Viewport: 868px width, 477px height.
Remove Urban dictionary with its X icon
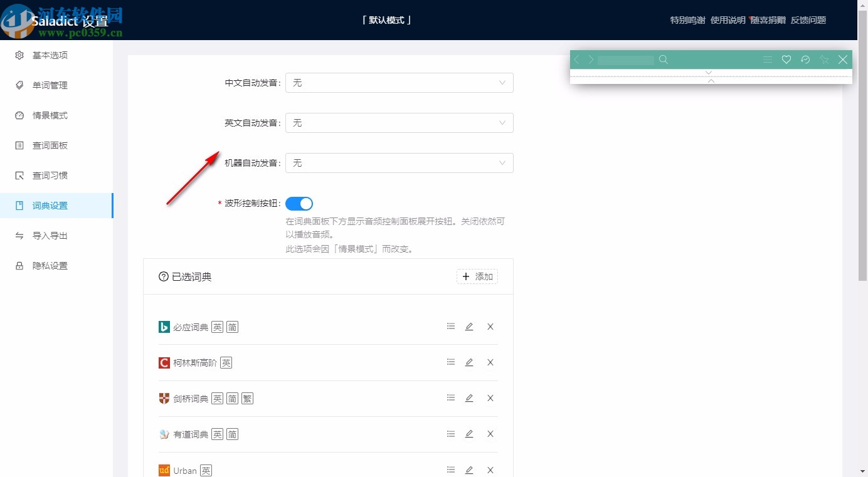coord(490,469)
